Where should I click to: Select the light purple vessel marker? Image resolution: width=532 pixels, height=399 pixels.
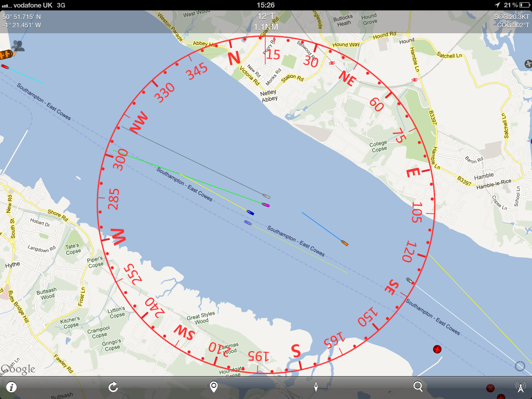[x=248, y=223]
